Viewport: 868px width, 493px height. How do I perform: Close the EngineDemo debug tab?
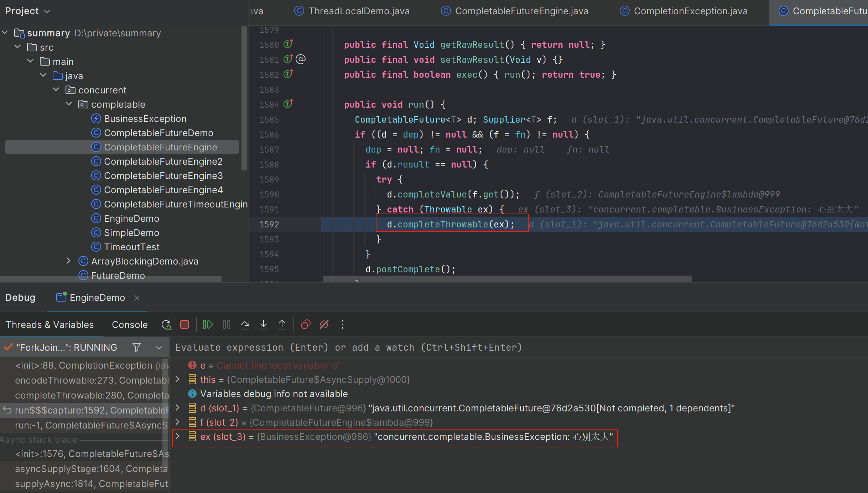pyautogui.click(x=137, y=298)
